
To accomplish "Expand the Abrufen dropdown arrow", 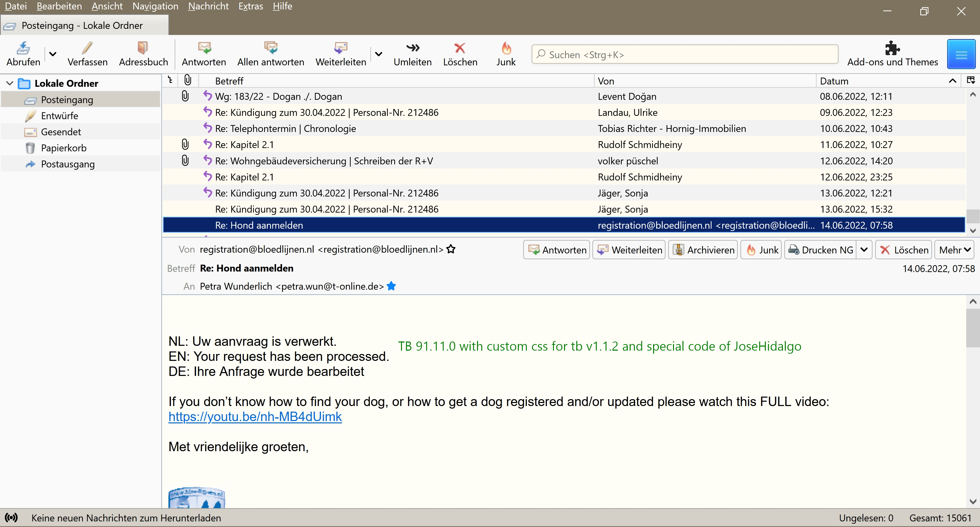I will click(x=53, y=54).
